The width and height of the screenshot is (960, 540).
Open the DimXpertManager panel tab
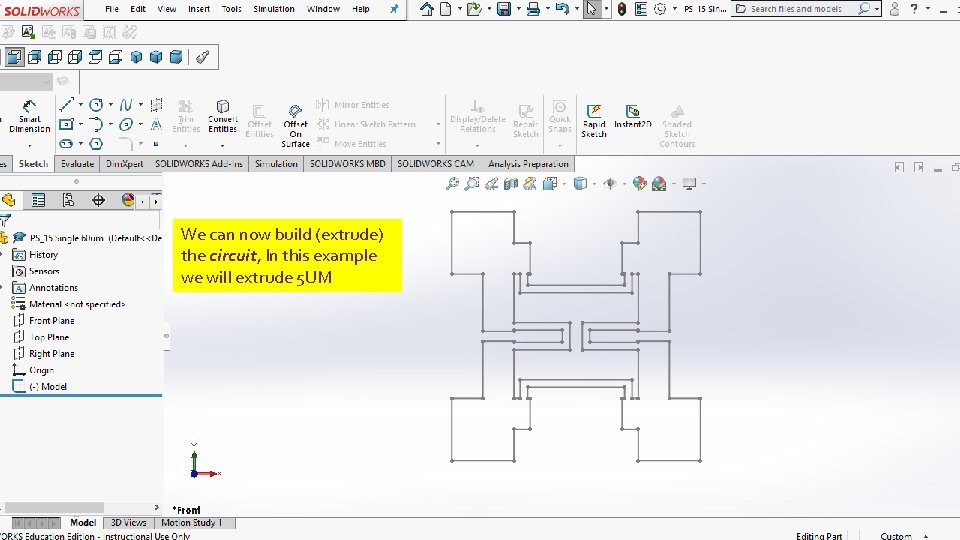tap(99, 200)
